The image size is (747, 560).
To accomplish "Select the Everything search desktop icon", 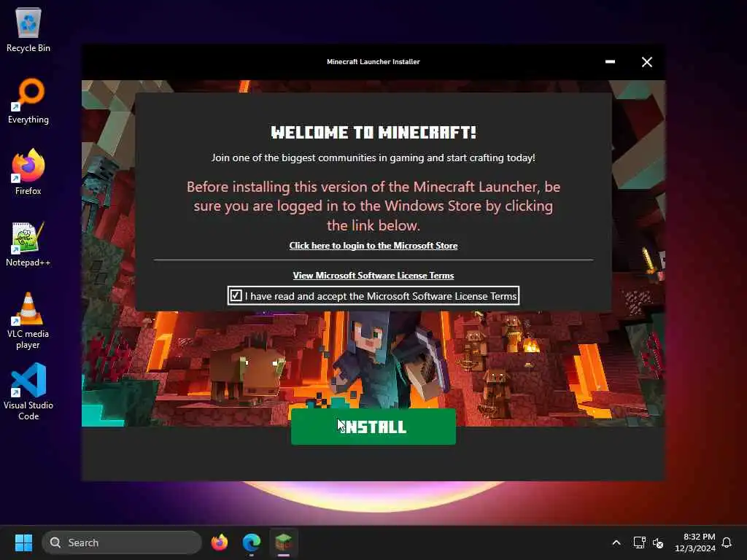I will coord(28,101).
